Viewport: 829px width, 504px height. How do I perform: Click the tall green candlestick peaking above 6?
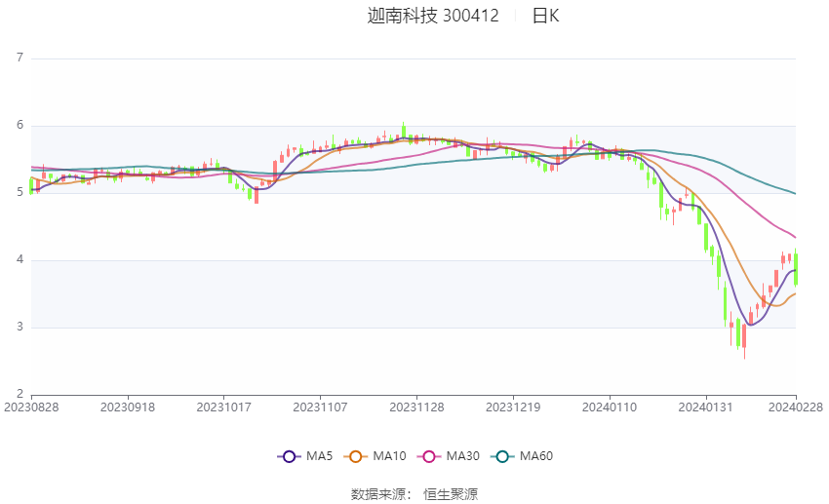[x=404, y=131]
